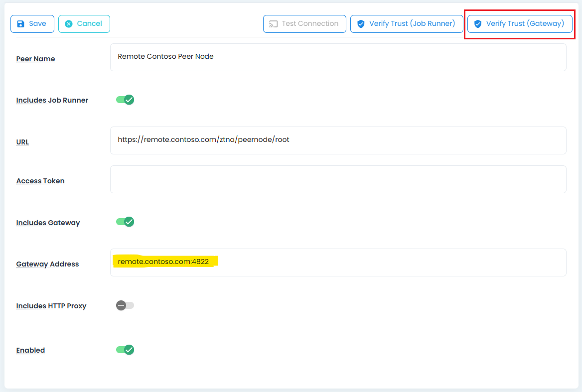The width and height of the screenshot is (582, 392).
Task: Click the circled X icon on Cancel
Action: 69,24
